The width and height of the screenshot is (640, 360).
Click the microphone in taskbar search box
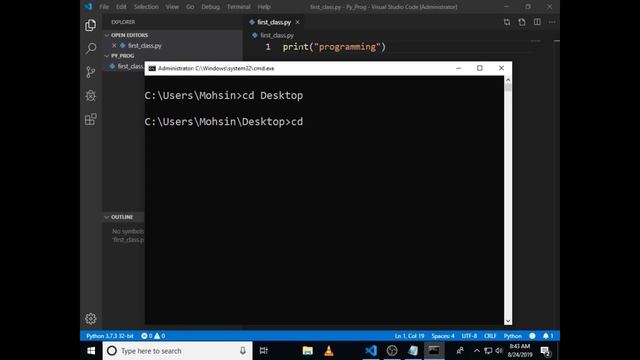pos(243,351)
